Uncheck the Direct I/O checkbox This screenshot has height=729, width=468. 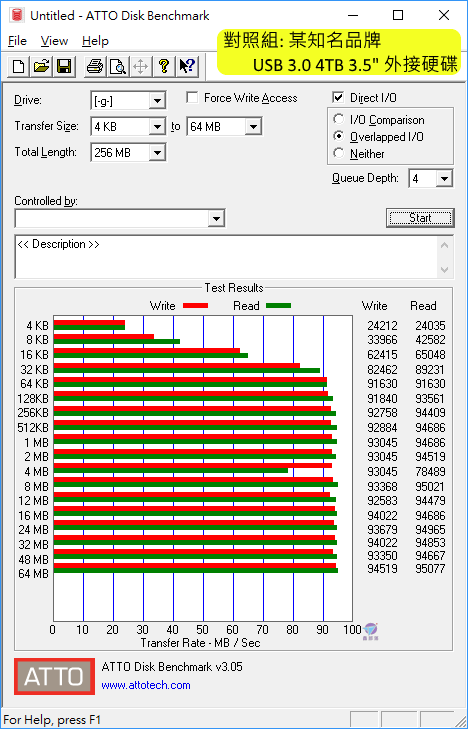(338, 97)
